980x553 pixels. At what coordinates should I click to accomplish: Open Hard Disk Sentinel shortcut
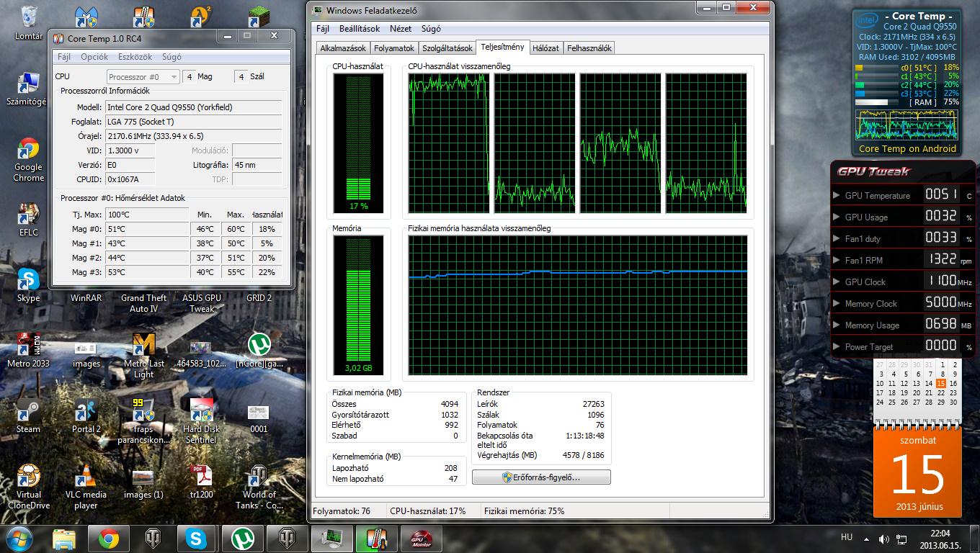(201, 421)
